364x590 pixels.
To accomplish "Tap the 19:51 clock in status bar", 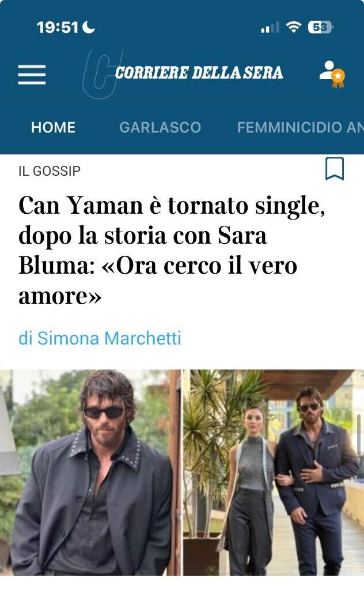I will 58,27.
